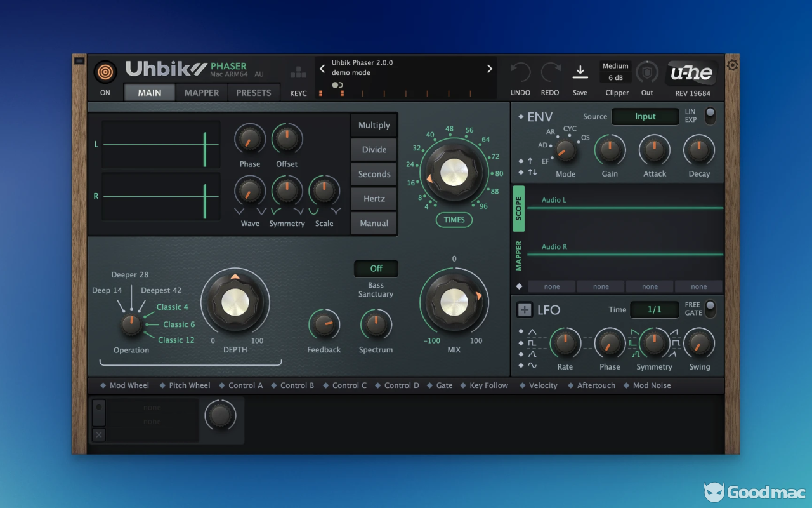The image size is (812, 508).
Task: Select the Hertz rate mode button
Action: point(374,199)
